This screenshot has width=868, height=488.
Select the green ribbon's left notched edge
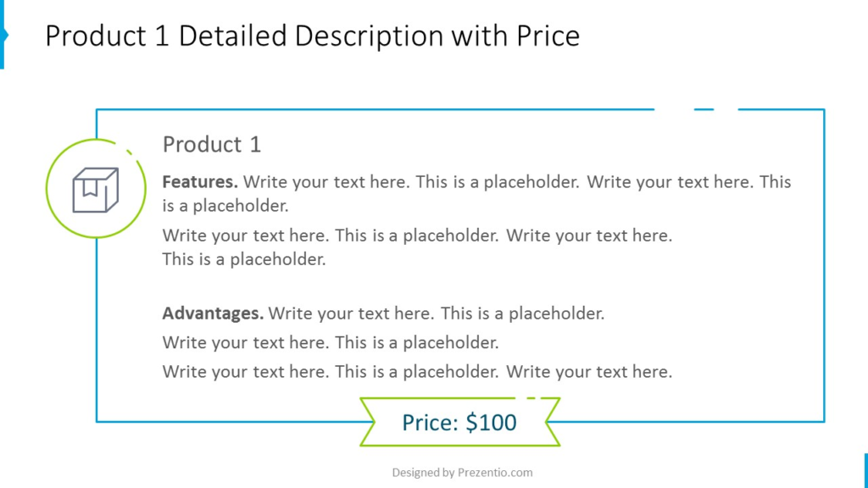pyautogui.click(x=368, y=422)
